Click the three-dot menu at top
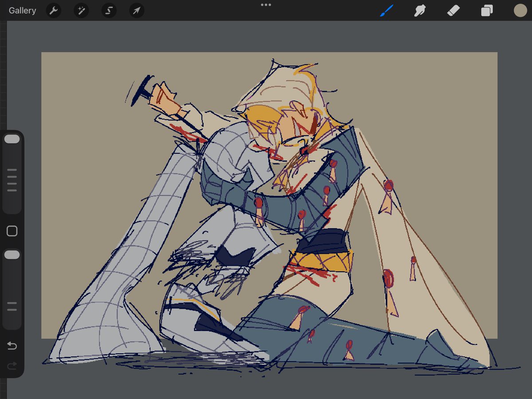 (266, 5)
